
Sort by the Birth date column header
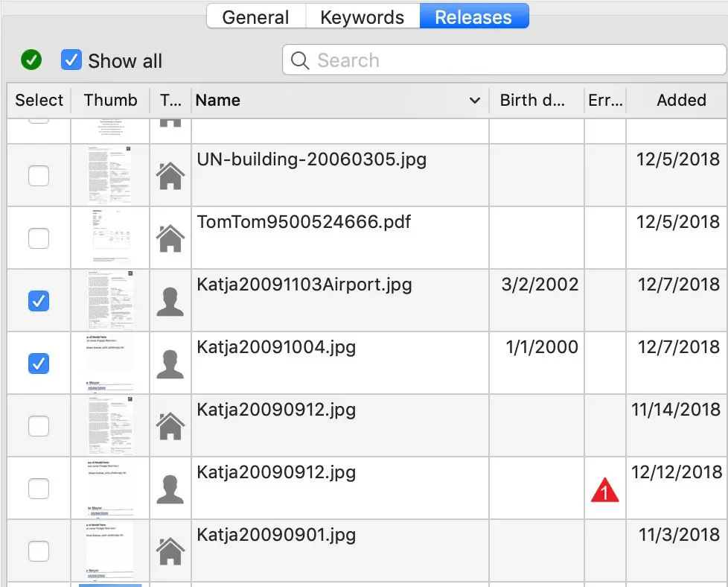coord(536,100)
